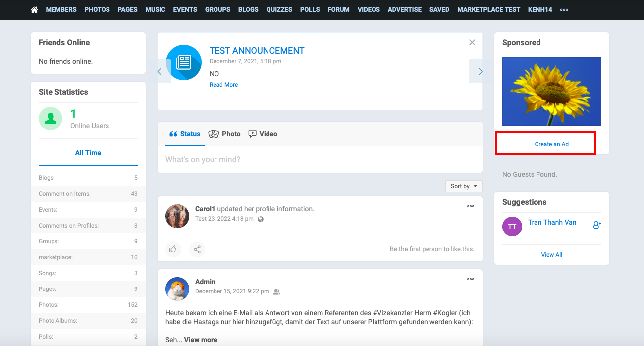Open Advertise in the navigation bar
This screenshot has height=346, width=644.
point(405,9)
